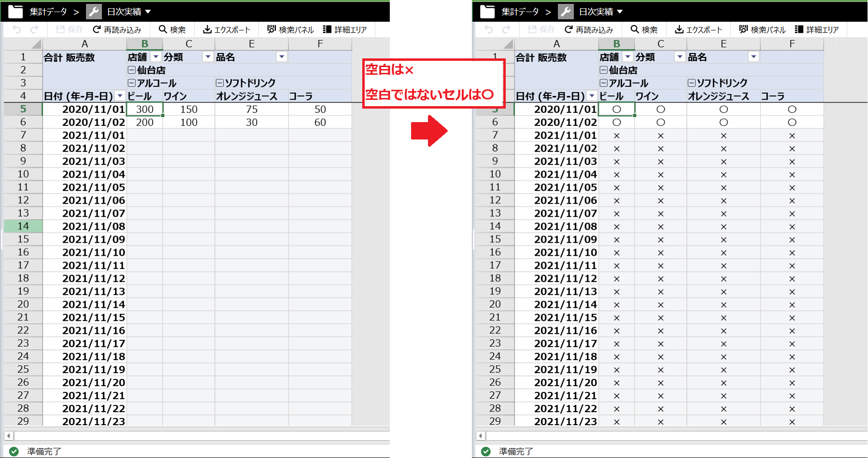Click 再読み込み in the right window toolbar
Viewport: 868px width, 458px height.
[589, 29]
